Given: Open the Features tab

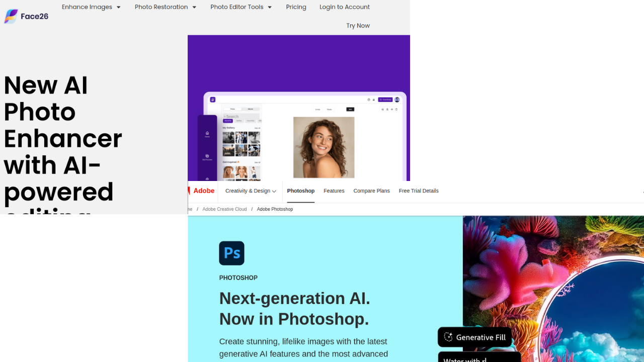Looking at the screenshot, I should (x=334, y=191).
